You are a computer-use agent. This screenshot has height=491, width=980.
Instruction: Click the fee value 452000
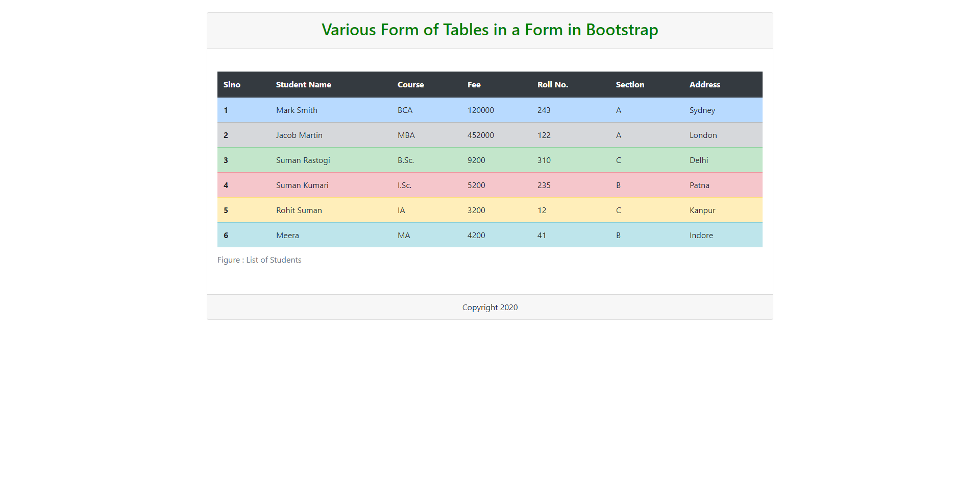(x=481, y=135)
